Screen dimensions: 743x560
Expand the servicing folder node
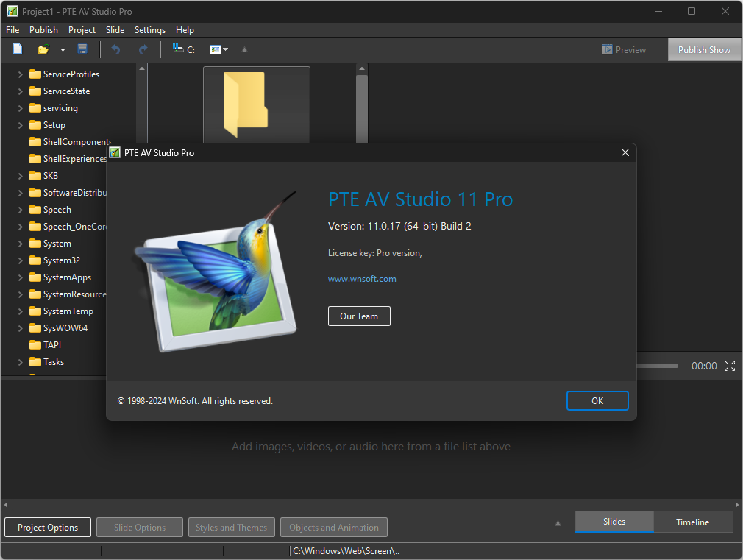pos(20,108)
